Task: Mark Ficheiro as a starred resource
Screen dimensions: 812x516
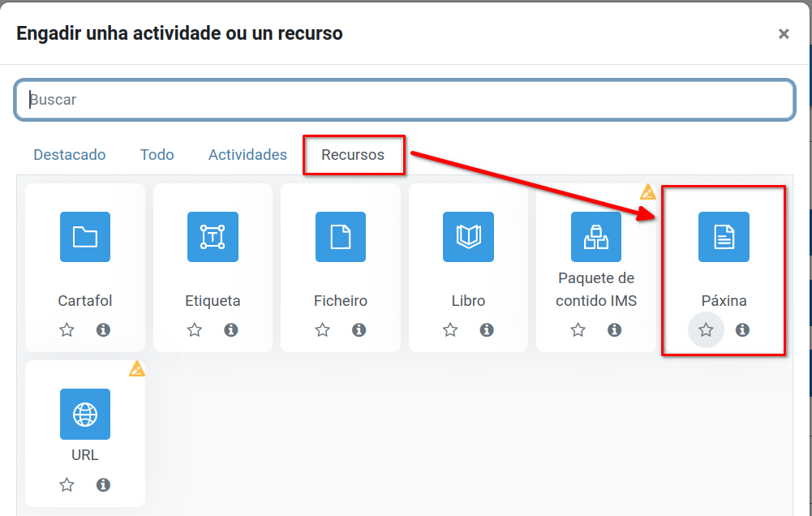Action: [323, 330]
